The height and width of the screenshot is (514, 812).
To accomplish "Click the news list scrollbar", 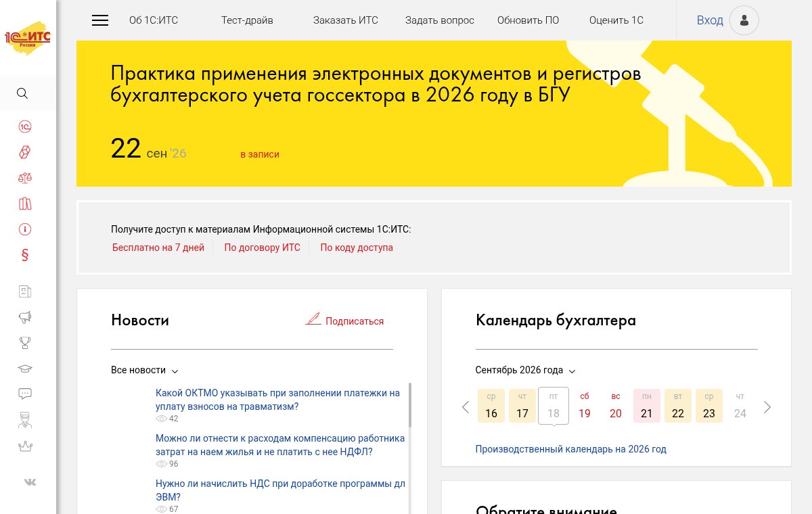I will (x=410, y=404).
